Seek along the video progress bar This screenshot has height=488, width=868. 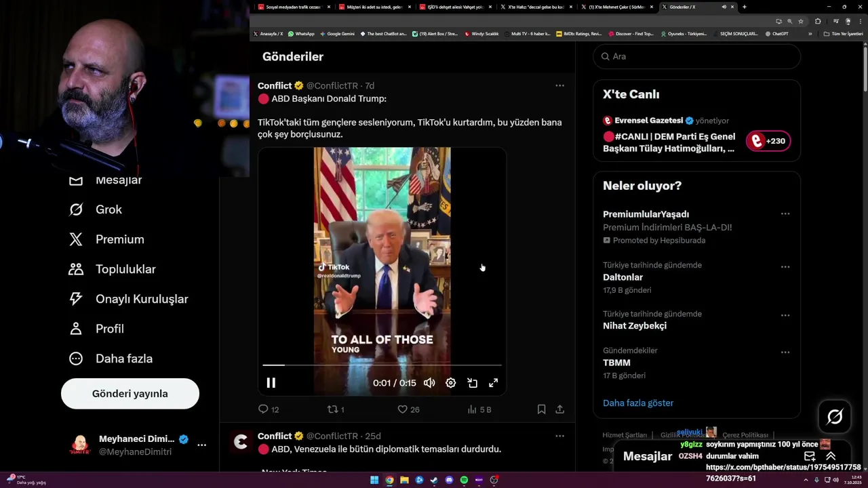(x=382, y=365)
